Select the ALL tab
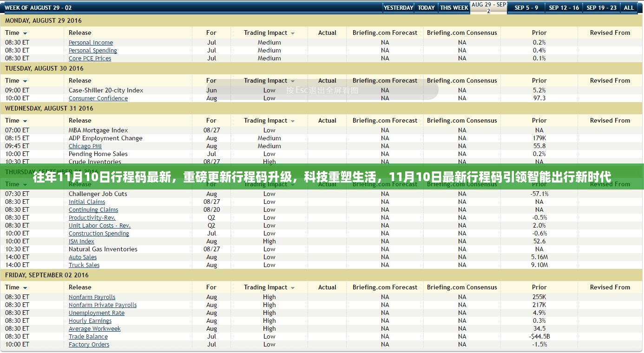Screen dimensions: 644x353 629,7
